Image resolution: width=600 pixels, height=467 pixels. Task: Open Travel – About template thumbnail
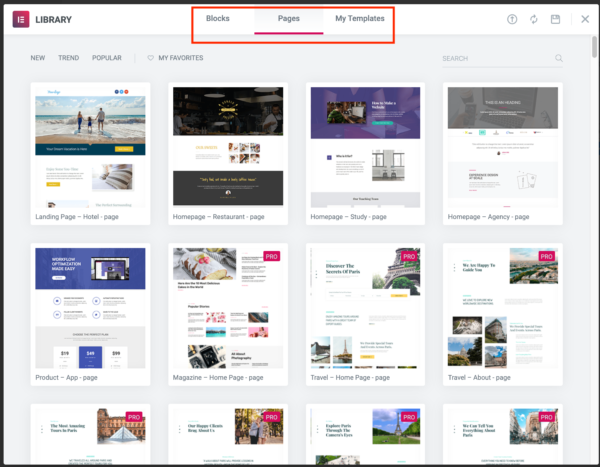tap(503, 308)
